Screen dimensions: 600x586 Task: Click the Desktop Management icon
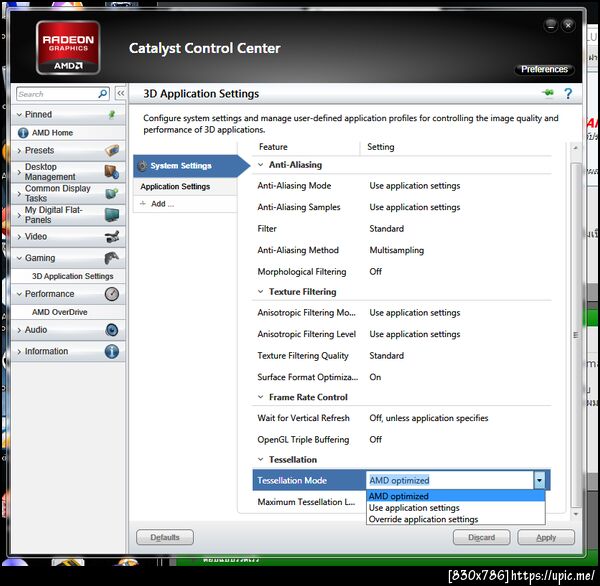(112, 172)
